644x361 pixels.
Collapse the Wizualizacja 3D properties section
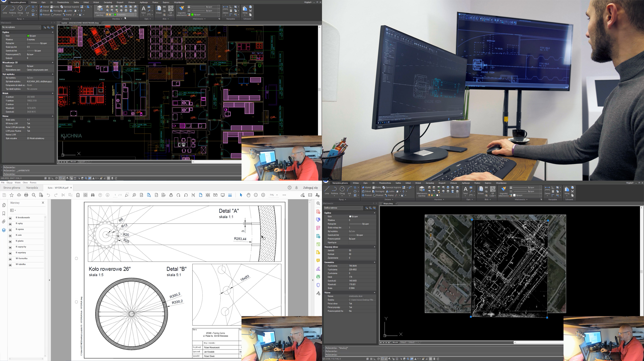pos(53,63)
